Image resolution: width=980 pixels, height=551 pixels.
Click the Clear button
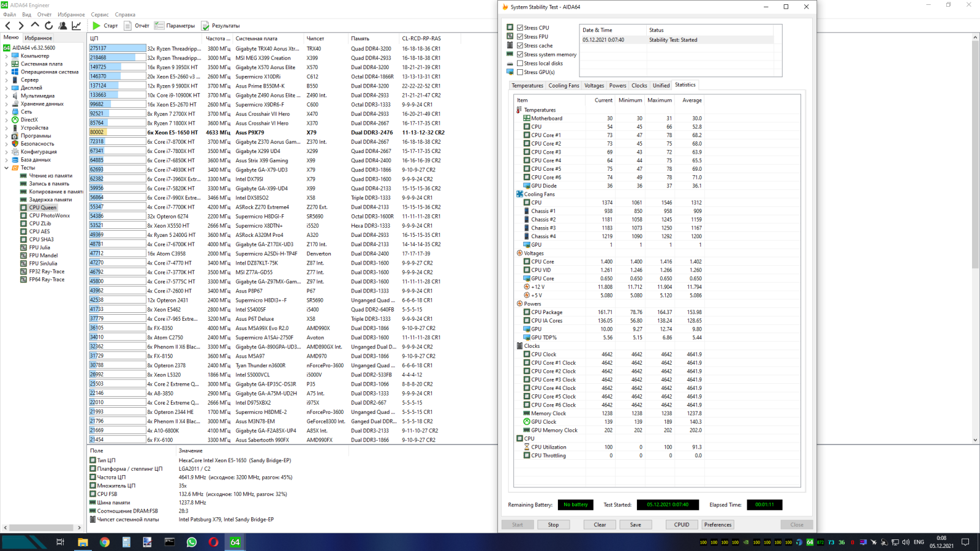[x=600, y=525]
